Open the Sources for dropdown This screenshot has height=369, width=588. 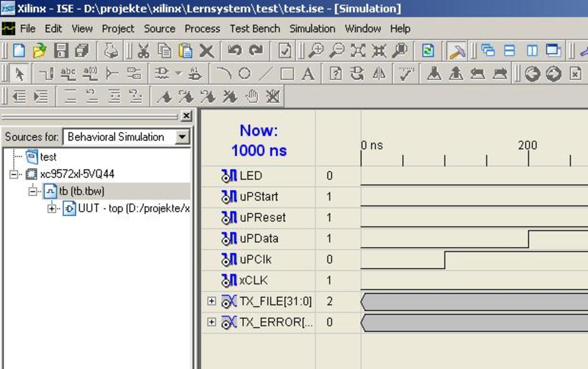pyautogui.click(x=182, y=137)
